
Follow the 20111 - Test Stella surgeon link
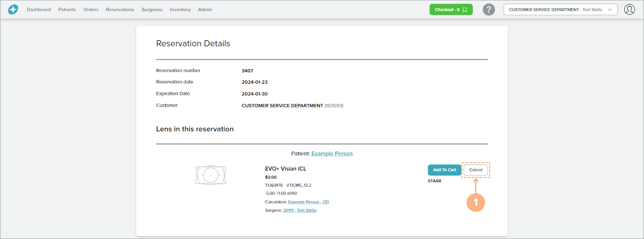[x=299, y=210]
